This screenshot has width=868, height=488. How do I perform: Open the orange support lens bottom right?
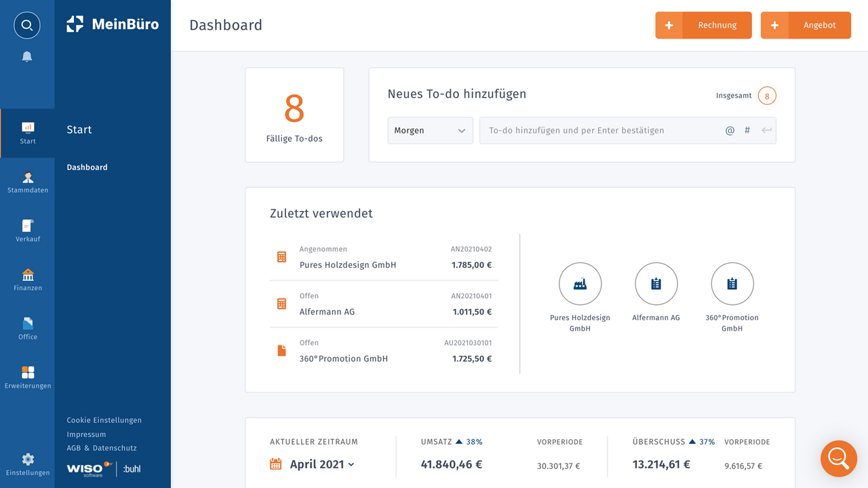click(x=838, y=458)
